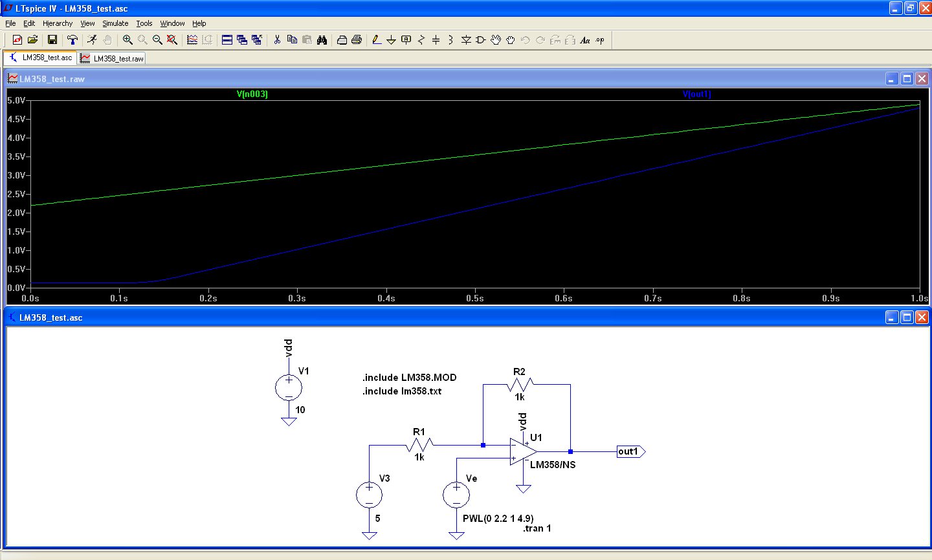The image size is (932, 560).
Task: Switch to the LM358_test.raw tab
Action: pyautogui.click(x=113, y=58)
